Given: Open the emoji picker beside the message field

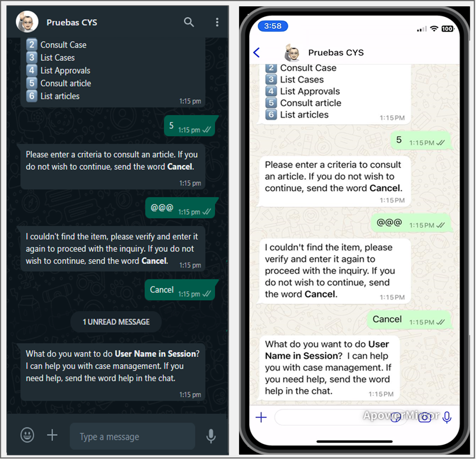Looking at the screenshot, I should tap(27, 435).
